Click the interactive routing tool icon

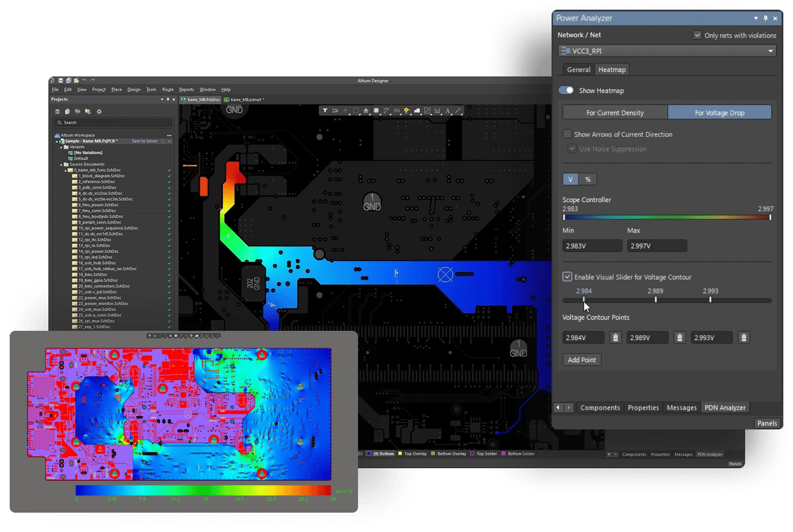click(386, 111)
